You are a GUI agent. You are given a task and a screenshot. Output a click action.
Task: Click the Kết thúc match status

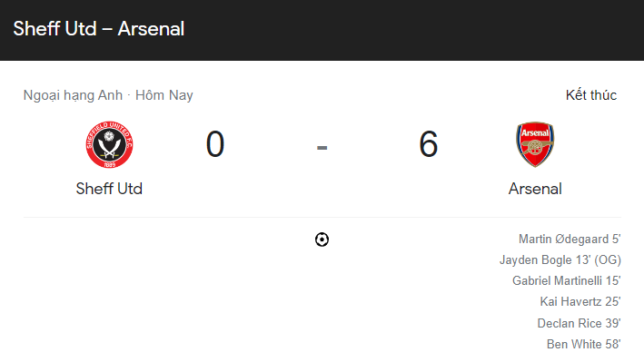coord(591,95)
